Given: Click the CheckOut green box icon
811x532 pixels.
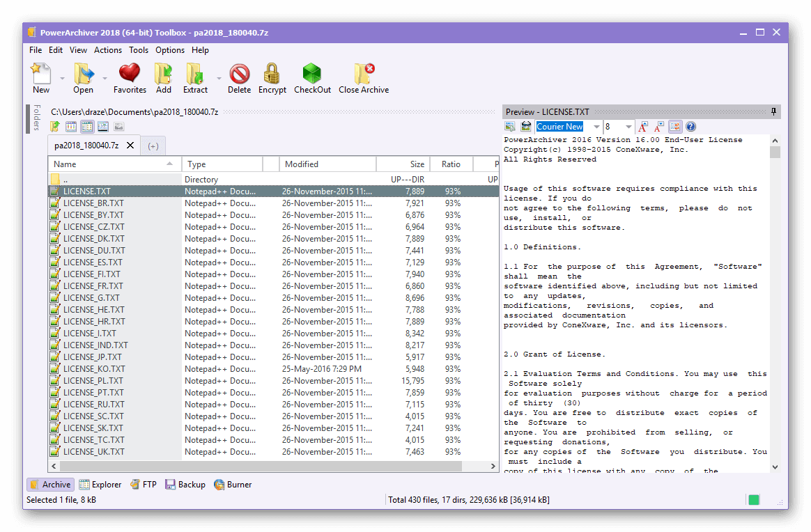Looking at the screenshot, I should [312, 73].
